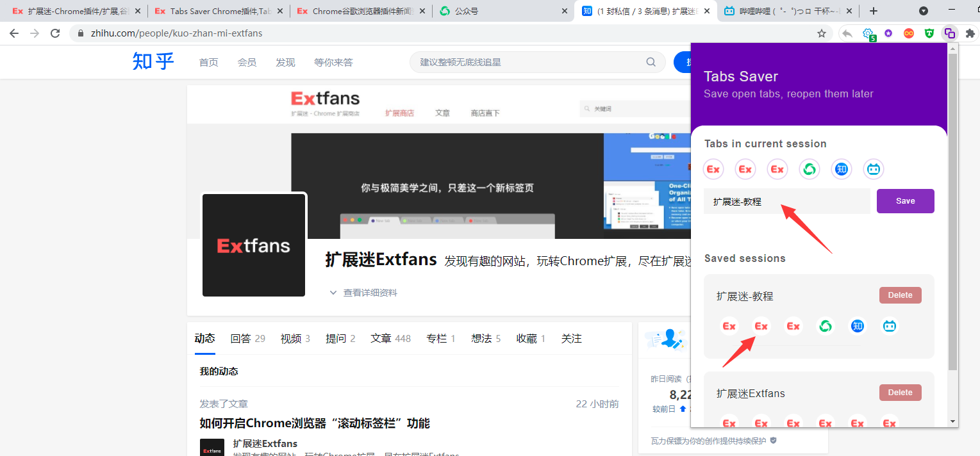Open WeChat icon in Tabs in current session
Viewport: 980px width, 456px height.
click(810, 169)
